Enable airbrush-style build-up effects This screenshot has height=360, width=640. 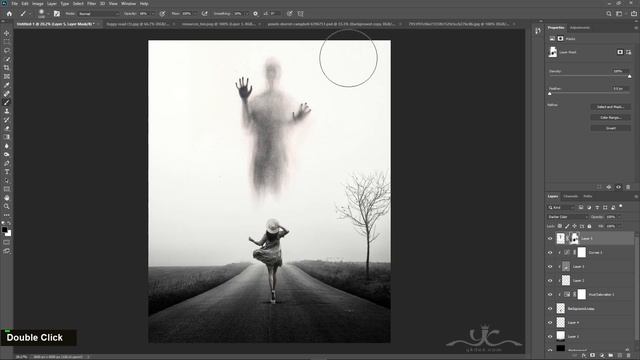(204, 13)
